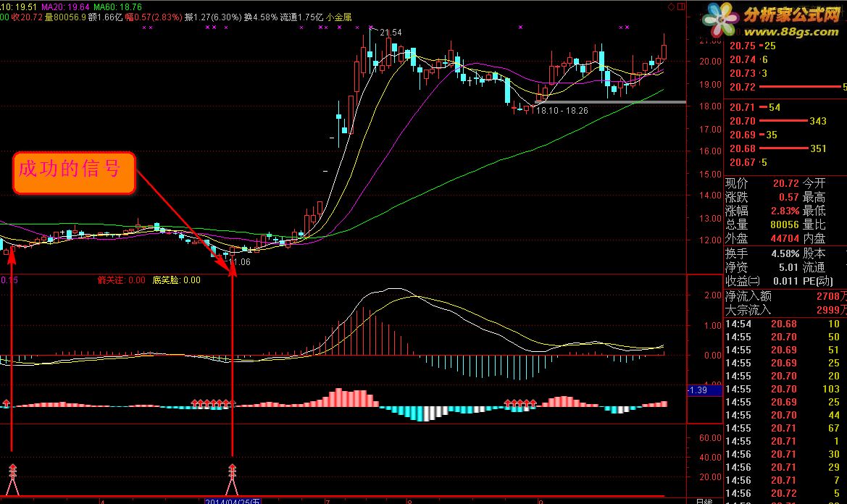
Task: Click the 底笑脸 indicator label
Action: click(177, 280)
